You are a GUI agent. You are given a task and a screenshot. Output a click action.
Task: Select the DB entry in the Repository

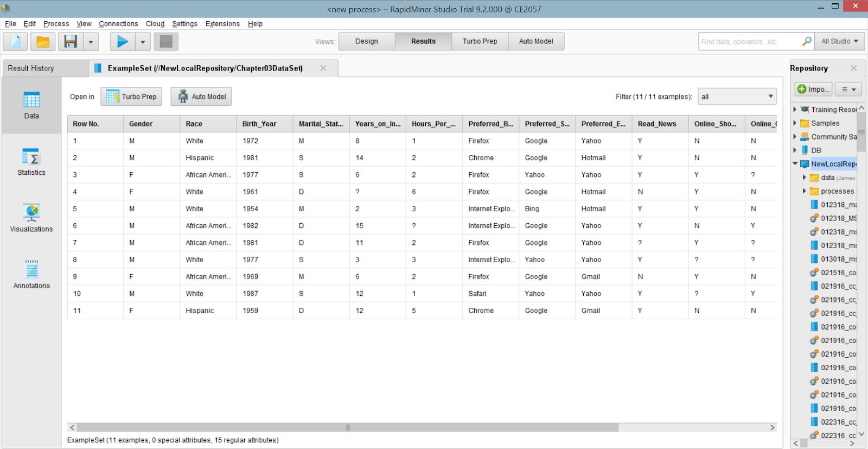point(811,150)
